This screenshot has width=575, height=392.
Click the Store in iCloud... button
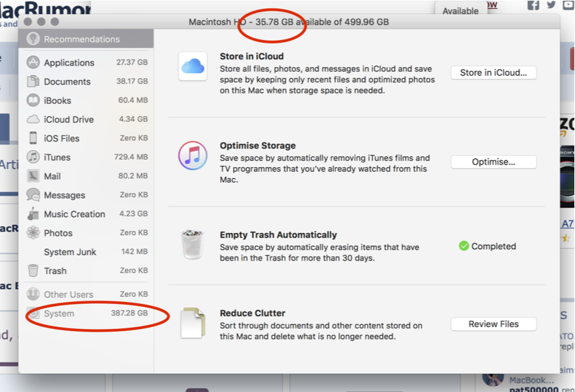494,72
